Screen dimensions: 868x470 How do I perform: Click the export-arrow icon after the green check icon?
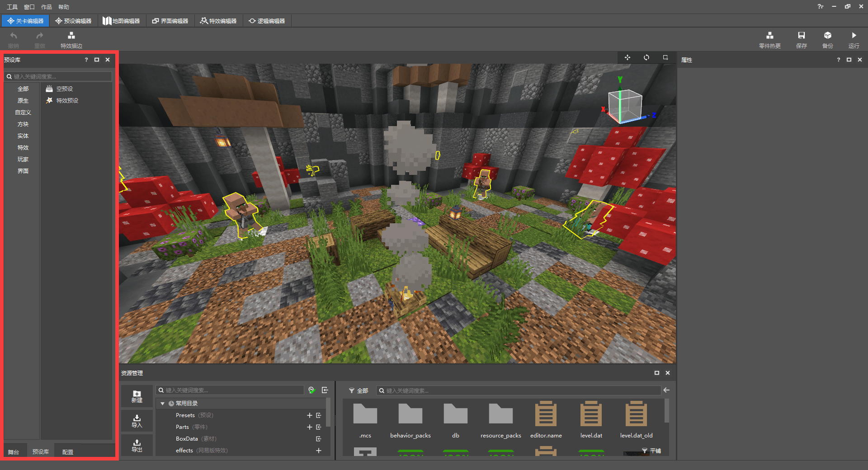click(x=325, y=390)
